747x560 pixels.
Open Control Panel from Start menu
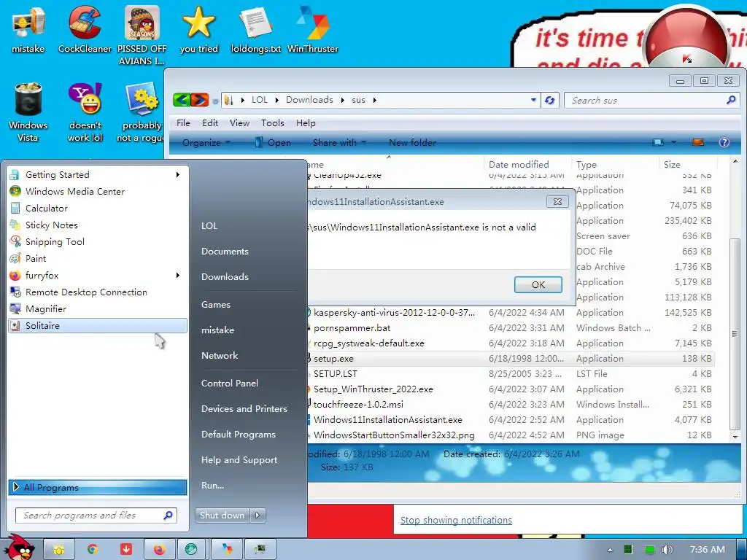[x=230, y=384]
